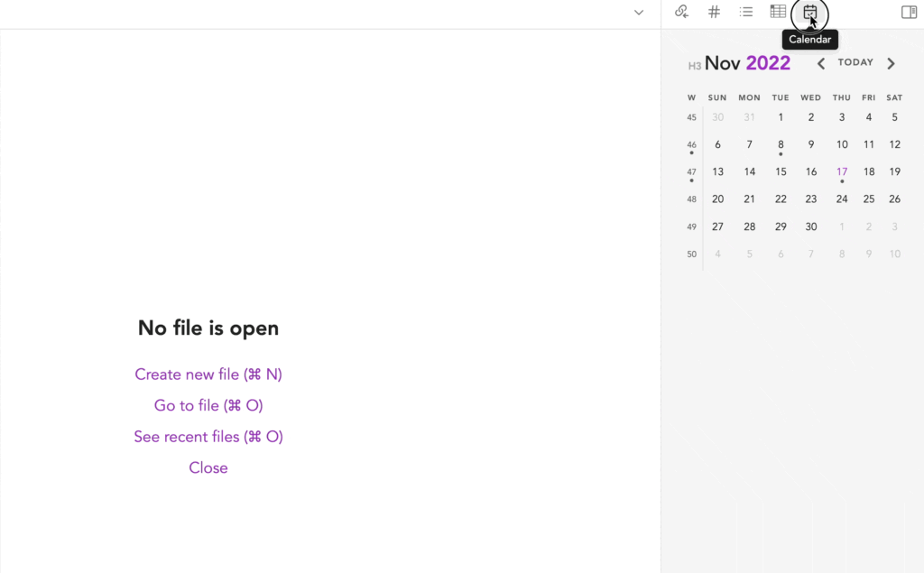
Task: Show the Outline list icon
Action: pyautogui.click(x=746, y=13)
